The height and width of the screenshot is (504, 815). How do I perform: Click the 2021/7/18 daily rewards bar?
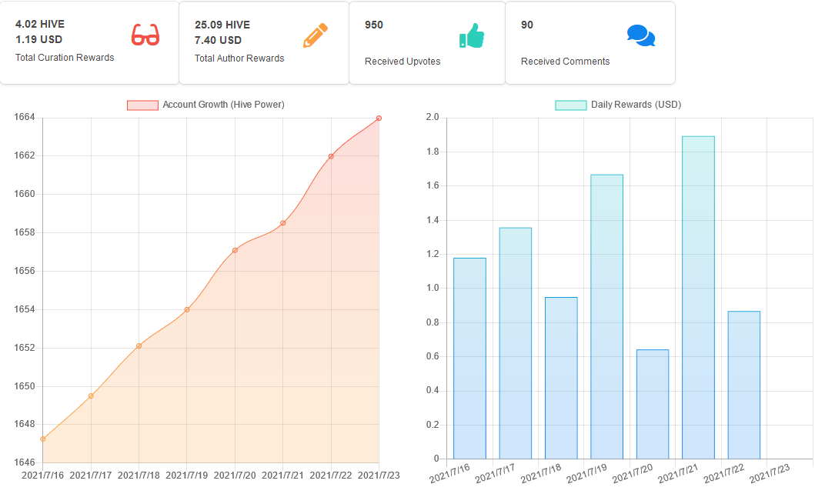coord(561,379)
